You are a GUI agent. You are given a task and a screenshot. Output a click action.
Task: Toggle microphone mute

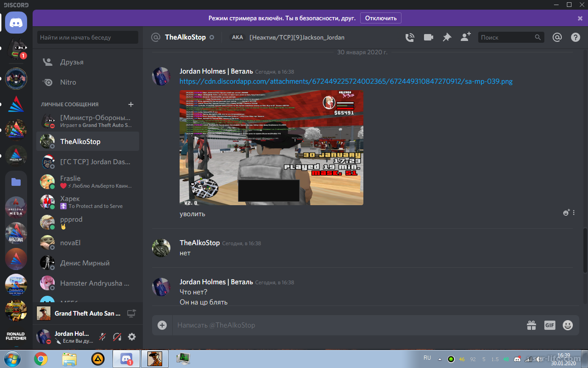pos(102,337)
